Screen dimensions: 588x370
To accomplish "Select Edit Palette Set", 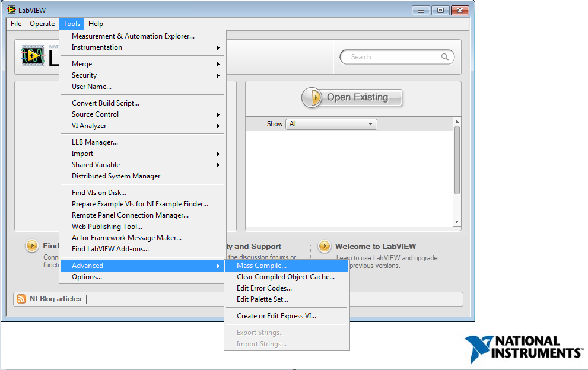I will coord(287,299).
